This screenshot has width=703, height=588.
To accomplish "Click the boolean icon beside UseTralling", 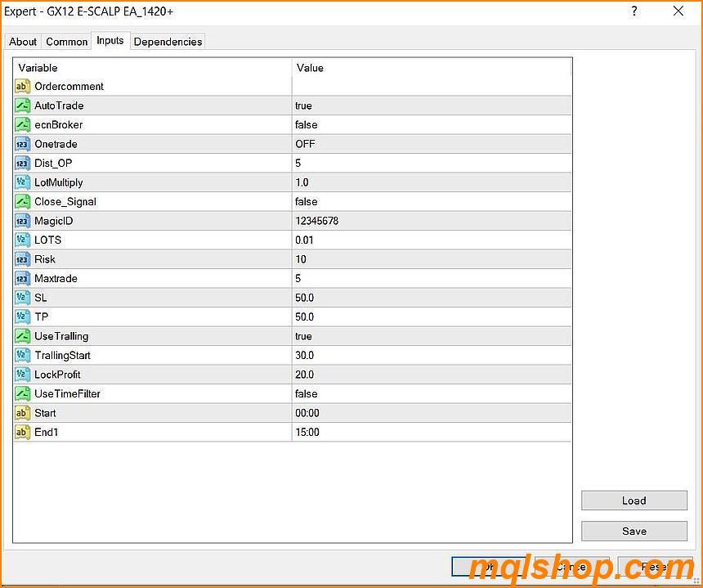I will tap(22, 336).
